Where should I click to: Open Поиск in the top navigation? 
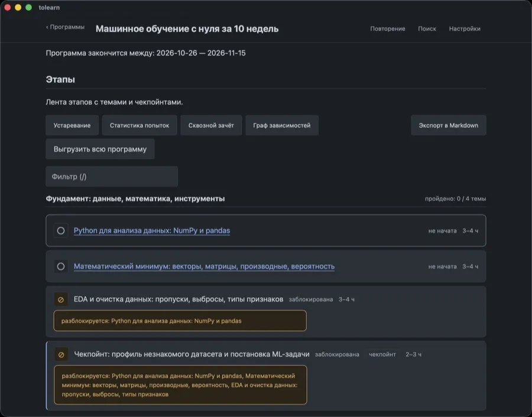[x=427, y=29]
